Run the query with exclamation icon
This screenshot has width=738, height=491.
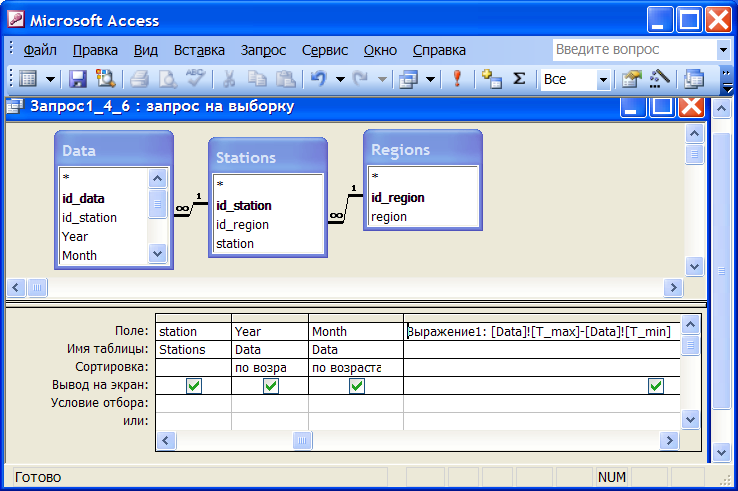tap(457, 78)
